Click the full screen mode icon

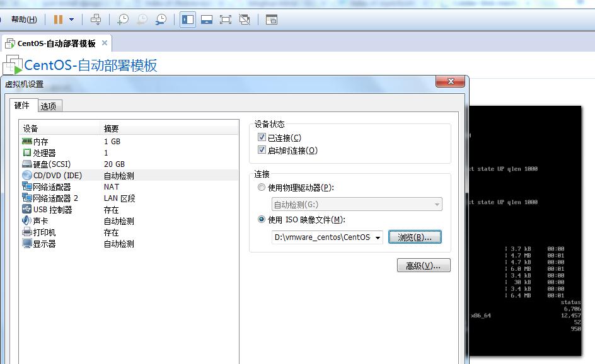[226, 20]
